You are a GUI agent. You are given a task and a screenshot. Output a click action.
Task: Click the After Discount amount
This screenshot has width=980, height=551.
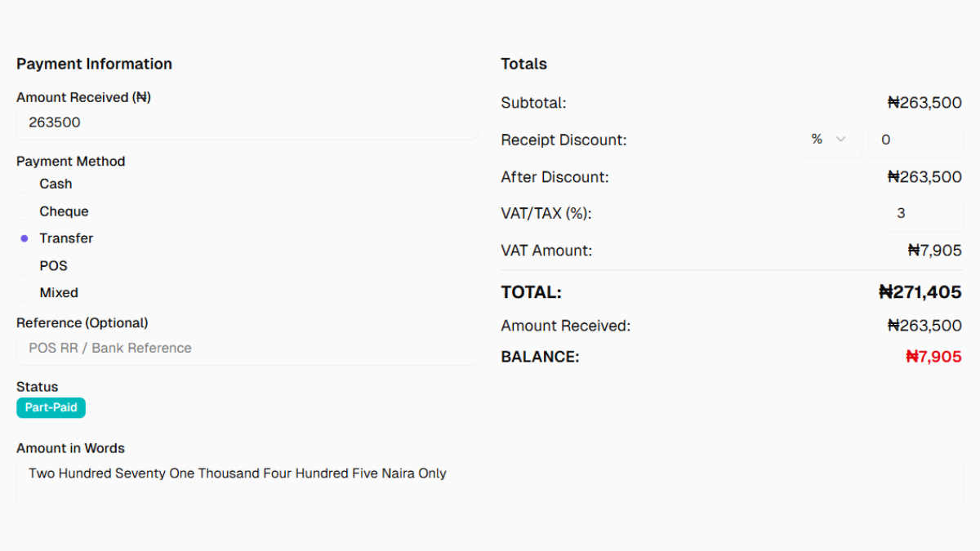point(924,177)
